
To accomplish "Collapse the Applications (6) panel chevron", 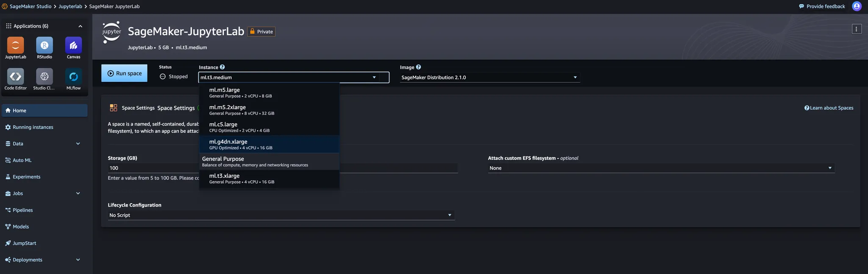I will point(80,26).
